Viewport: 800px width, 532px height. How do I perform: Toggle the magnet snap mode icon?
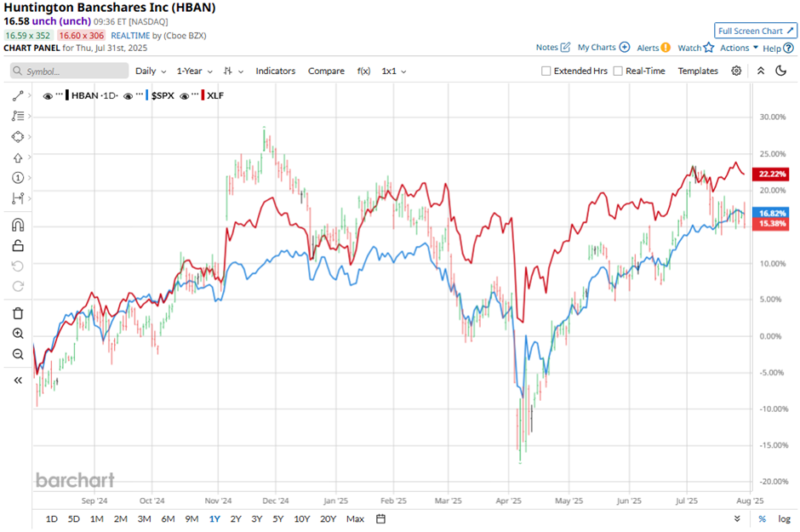(x=18, y=225)
